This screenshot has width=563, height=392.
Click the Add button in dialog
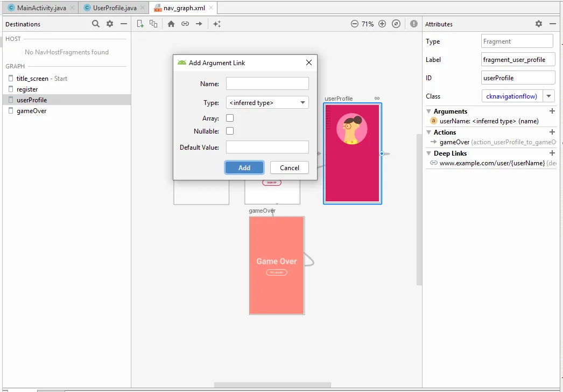(244, 167)
